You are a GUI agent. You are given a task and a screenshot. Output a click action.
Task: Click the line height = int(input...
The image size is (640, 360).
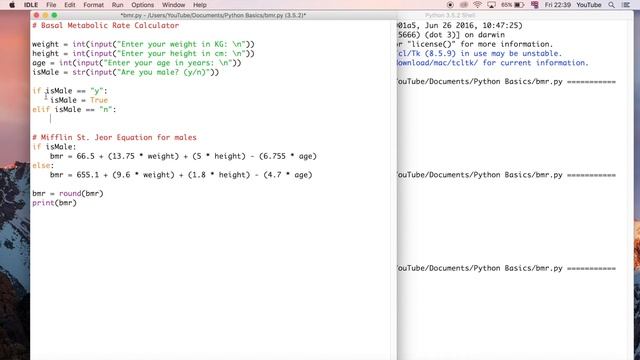coord(143,53)
